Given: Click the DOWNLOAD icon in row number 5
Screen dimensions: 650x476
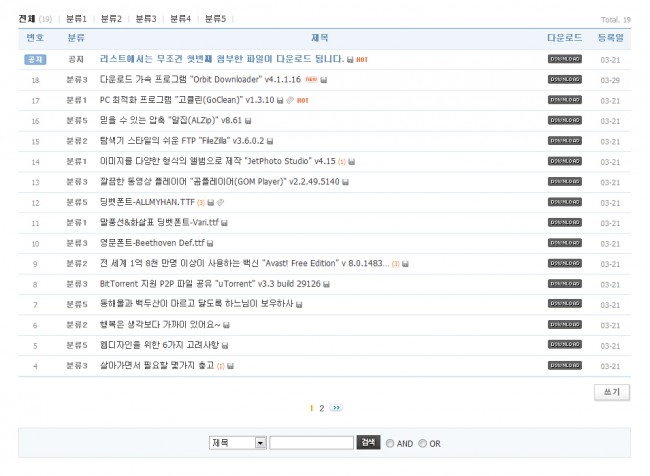Looking at the screenshot, I should point(564,345).
